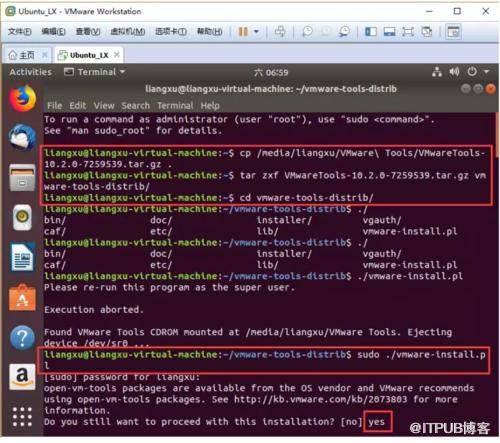Switch to Unity mode icon
The height and width of the screenshot is (443, 500).
(x=427, y=32)
